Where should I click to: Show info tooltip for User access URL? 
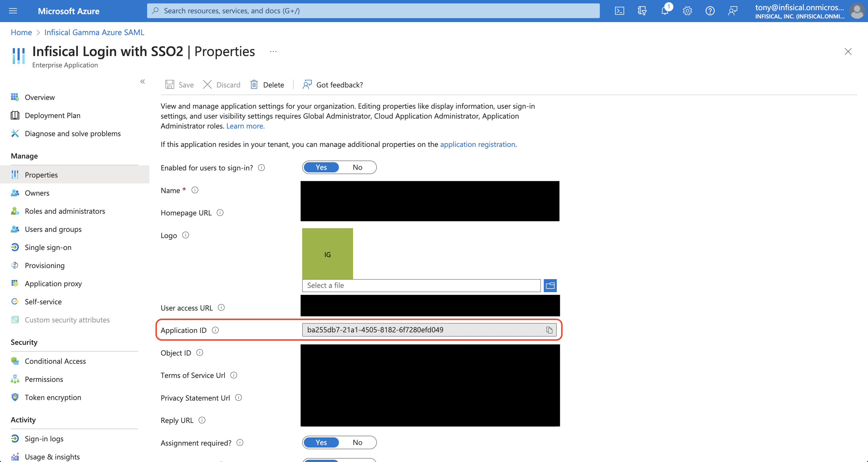click(x=221, y=307)
